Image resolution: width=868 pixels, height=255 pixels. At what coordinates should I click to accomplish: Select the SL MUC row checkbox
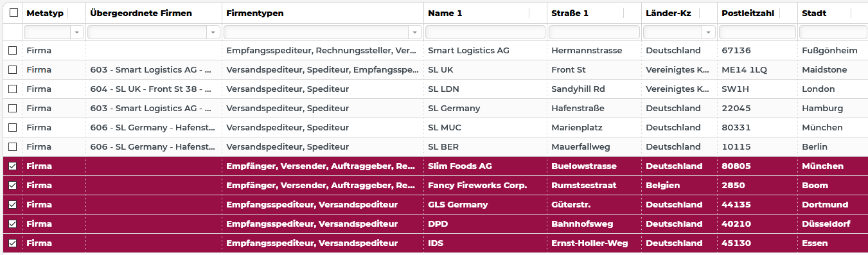(13, 127)
